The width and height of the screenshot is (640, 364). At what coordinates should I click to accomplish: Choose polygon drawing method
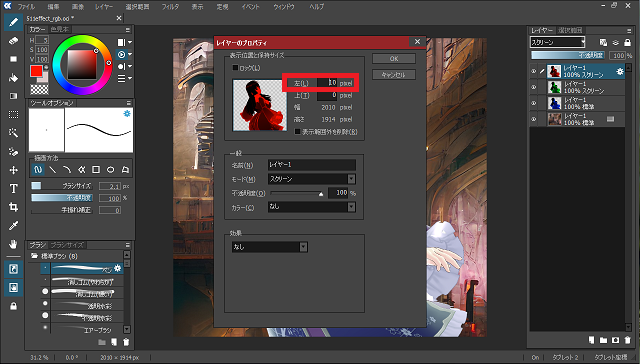click(x=125, y=169)
